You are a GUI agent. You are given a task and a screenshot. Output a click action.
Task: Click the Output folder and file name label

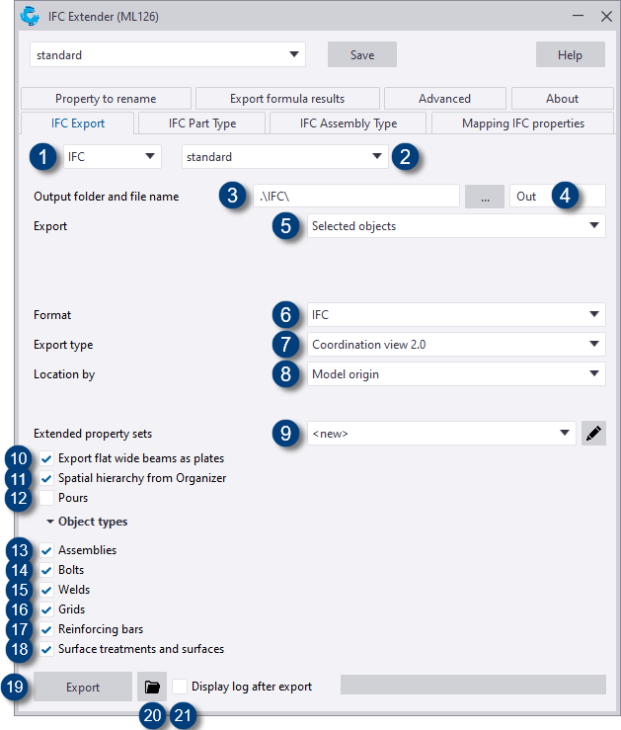point(106,196)
